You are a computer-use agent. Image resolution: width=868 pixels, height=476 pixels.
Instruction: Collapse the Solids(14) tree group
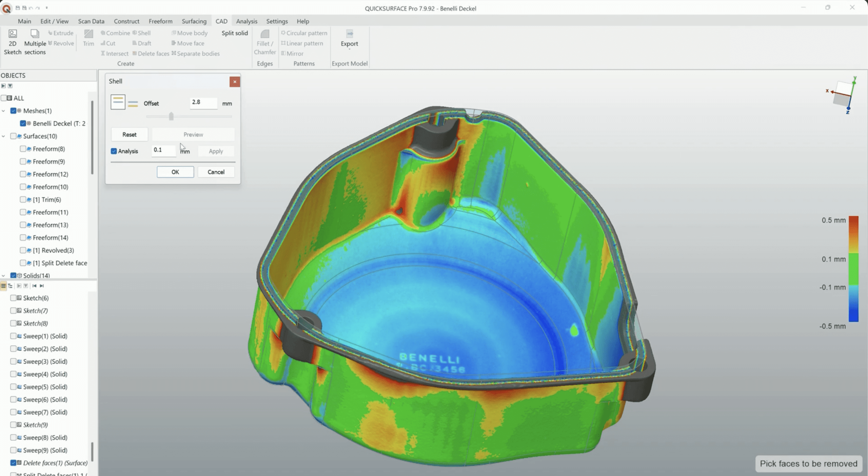pyautogui.click(x=3, y=276)
